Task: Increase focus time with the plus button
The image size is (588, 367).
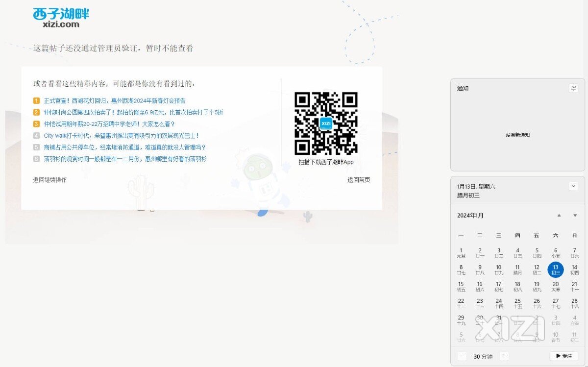Action: coord(504,356)
